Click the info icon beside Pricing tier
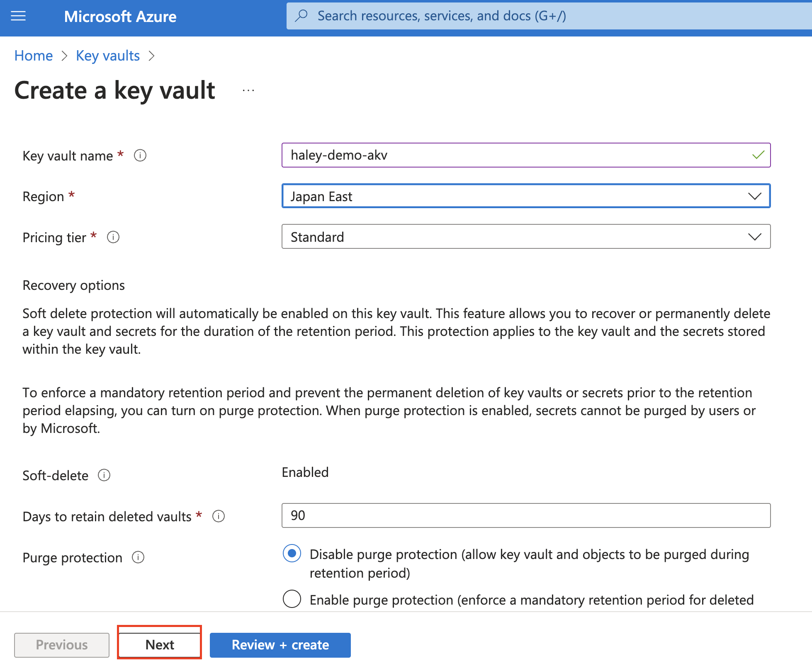812x661 pixels. [113, 237]
